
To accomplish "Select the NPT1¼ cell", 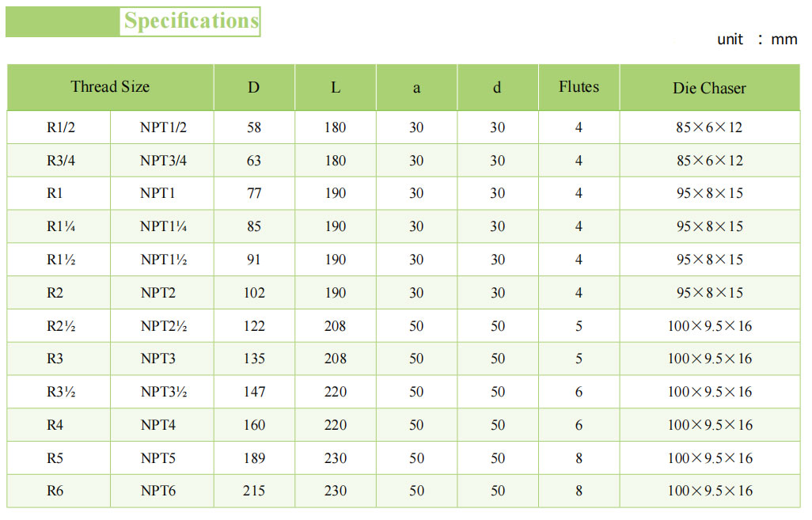I will 163,226.
